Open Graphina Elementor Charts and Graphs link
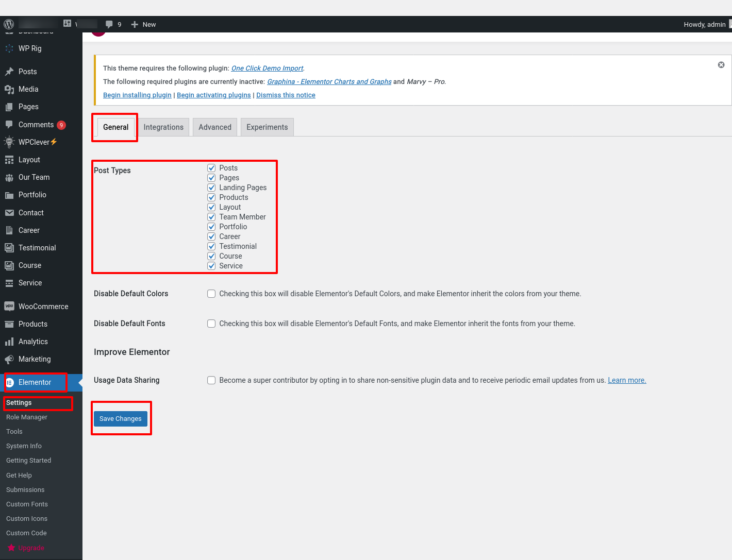The image size is (732, 560). 329,81
